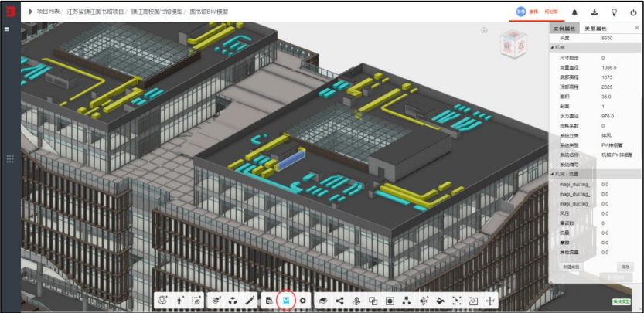644x313 pixels.
Task: Open viewer settings gear in bottom toolbar
Action: pyautogui.click(x=303, y=301)
